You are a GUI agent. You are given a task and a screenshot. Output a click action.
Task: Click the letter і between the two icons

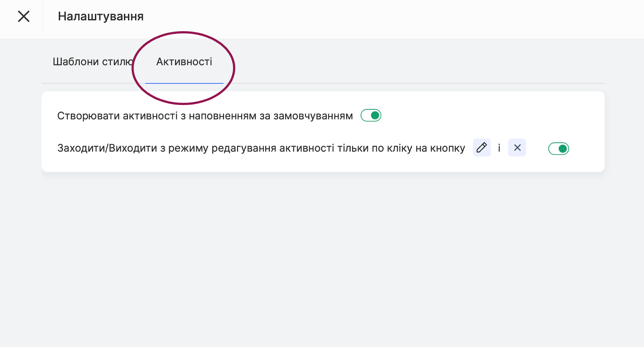pyautogui.click(x=499, y=148)
